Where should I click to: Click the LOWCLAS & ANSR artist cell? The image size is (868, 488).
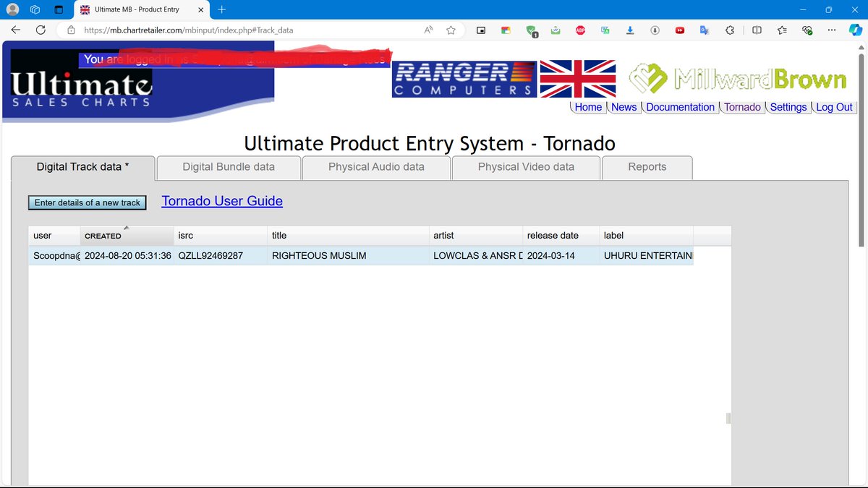pyautogui.click(x=476, y=256)
